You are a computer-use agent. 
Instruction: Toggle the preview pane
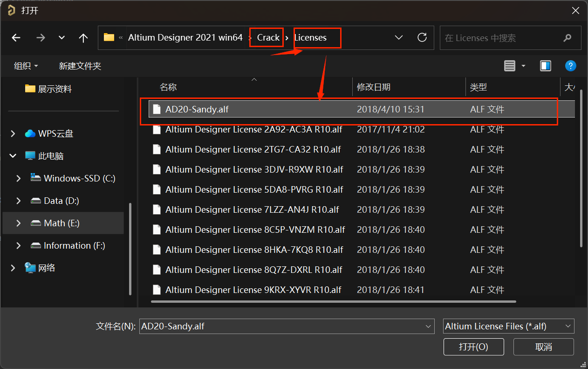click(x=546, y=66)
